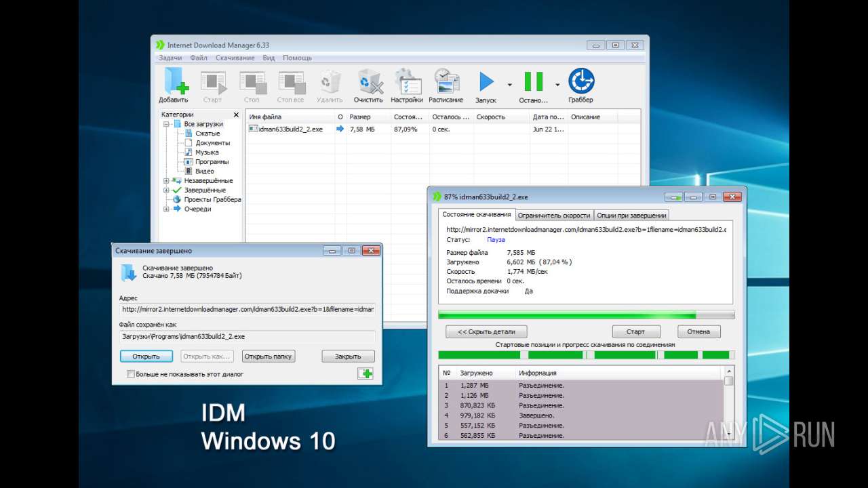This screenshot has height=488, width=868.
Task: Open the Файл menu
Action: (199, 58)
